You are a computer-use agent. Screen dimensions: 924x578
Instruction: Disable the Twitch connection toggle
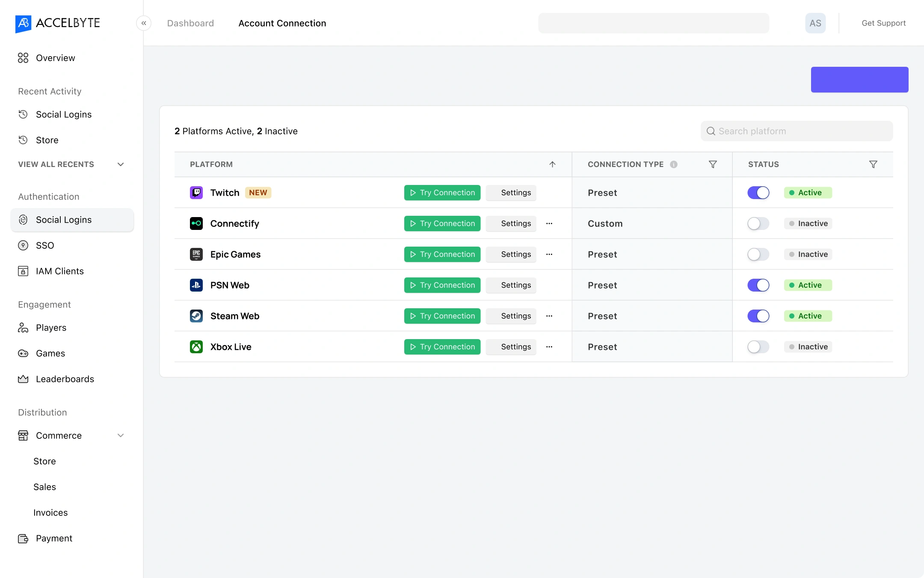coord(758,193)
